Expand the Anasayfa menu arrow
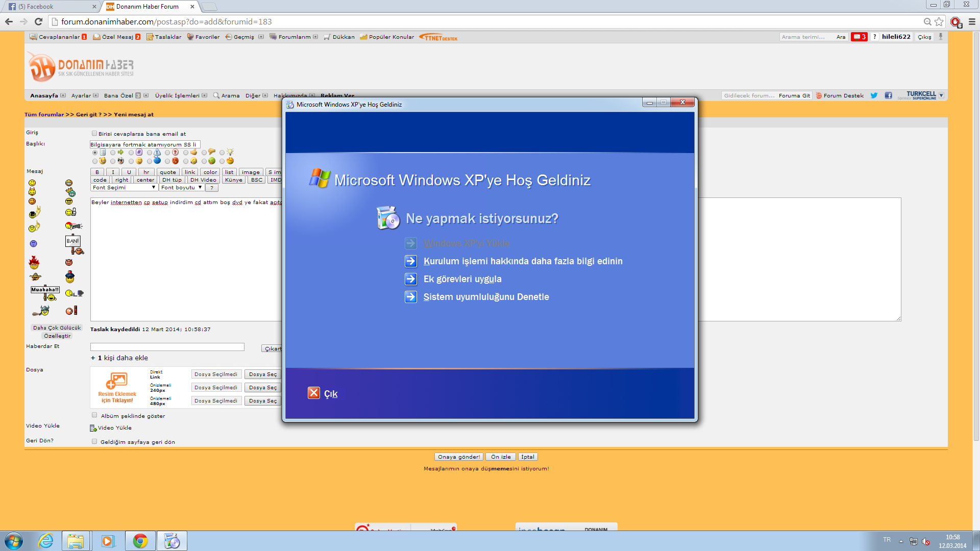This screenshot has width=980, height=551. (x=63, y=95)
